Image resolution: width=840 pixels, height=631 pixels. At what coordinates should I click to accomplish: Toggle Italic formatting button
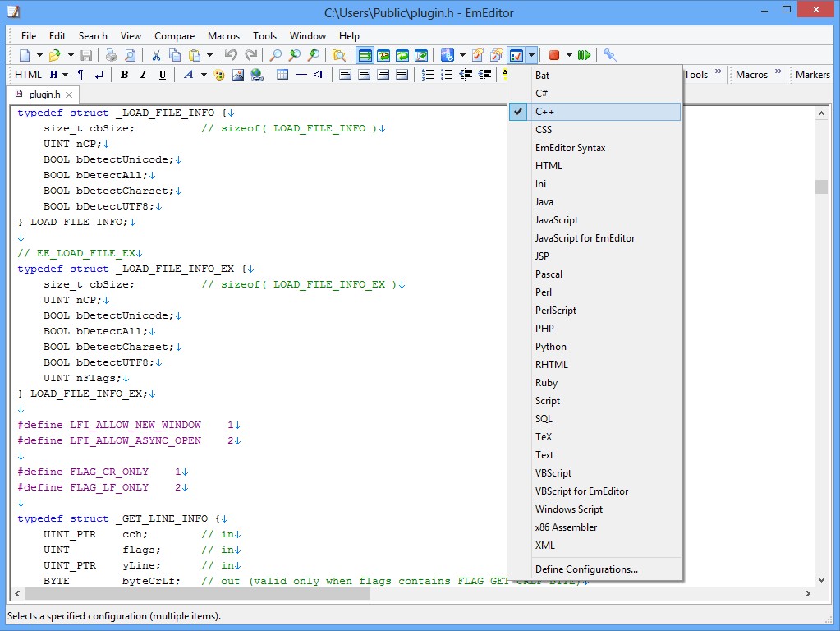point(143,75)
